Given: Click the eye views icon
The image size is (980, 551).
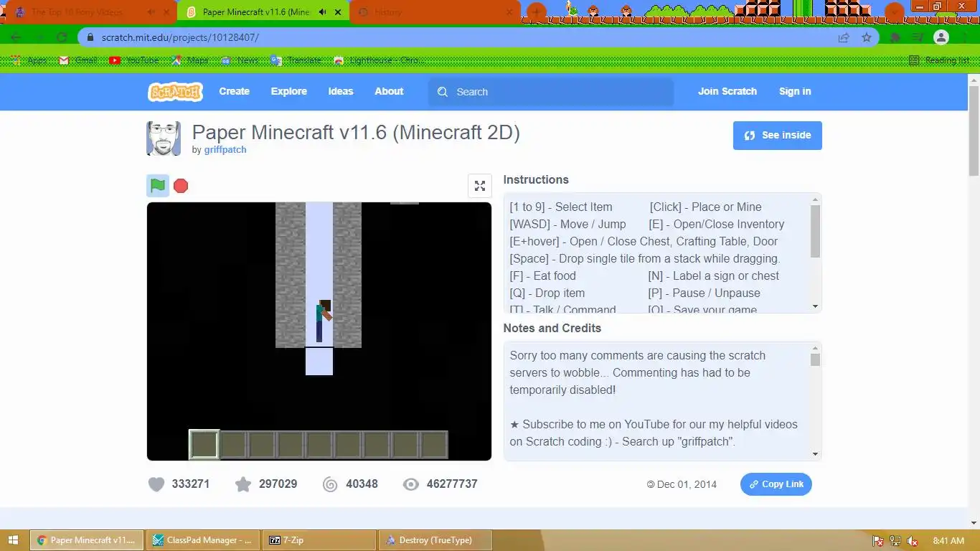Looking at the screenshot, I should coord(410,484).
